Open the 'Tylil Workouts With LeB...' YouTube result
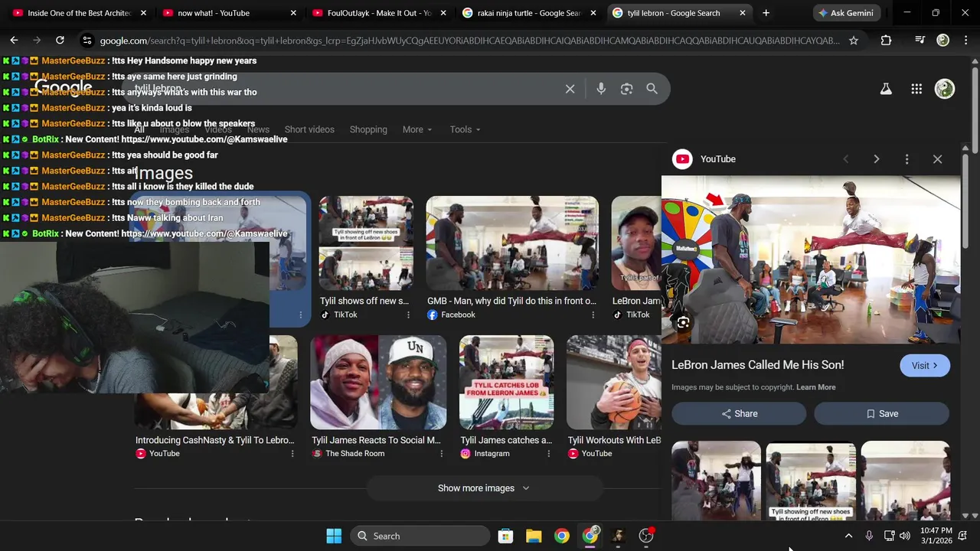The image size is (980, 551). click(614, 440)
